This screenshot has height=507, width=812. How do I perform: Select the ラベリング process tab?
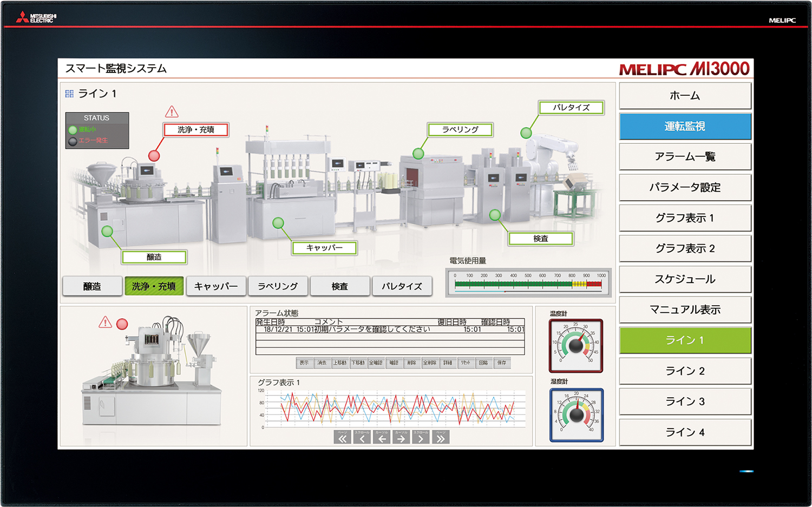coord(278,286)
